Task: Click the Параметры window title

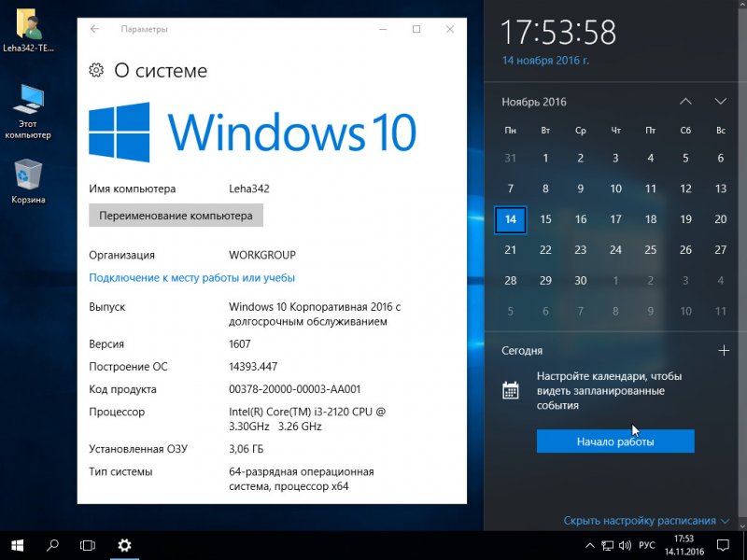Action: pyautogui.click(x=145, y=29)
